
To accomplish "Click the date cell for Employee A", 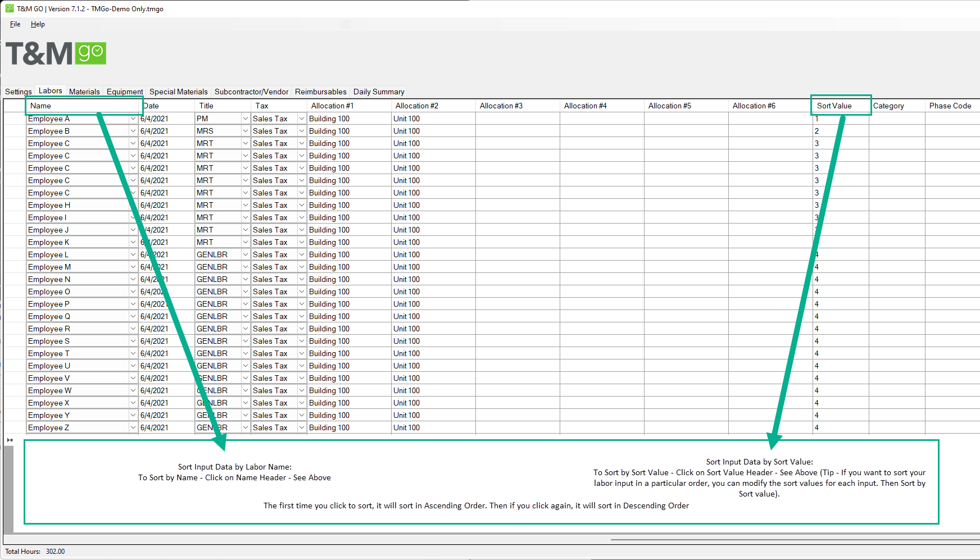I will pos(166,119).
